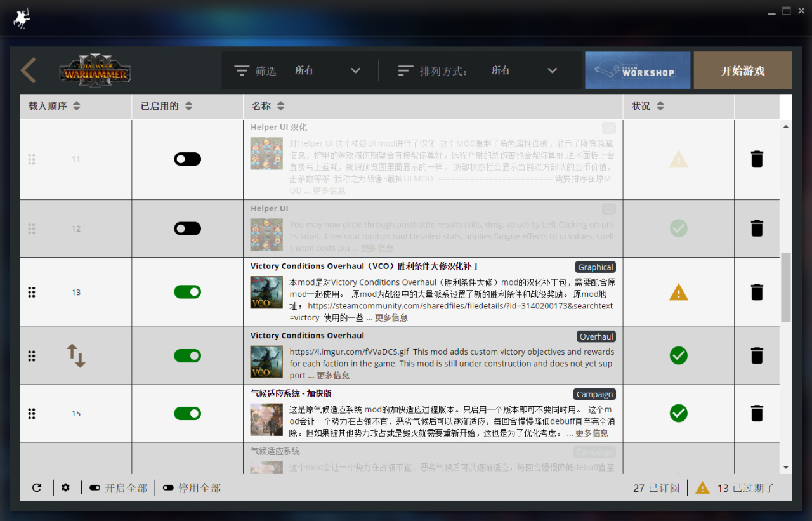
Task: Enable the mod toggle in row 12
Action: click(x=187, y=228)
